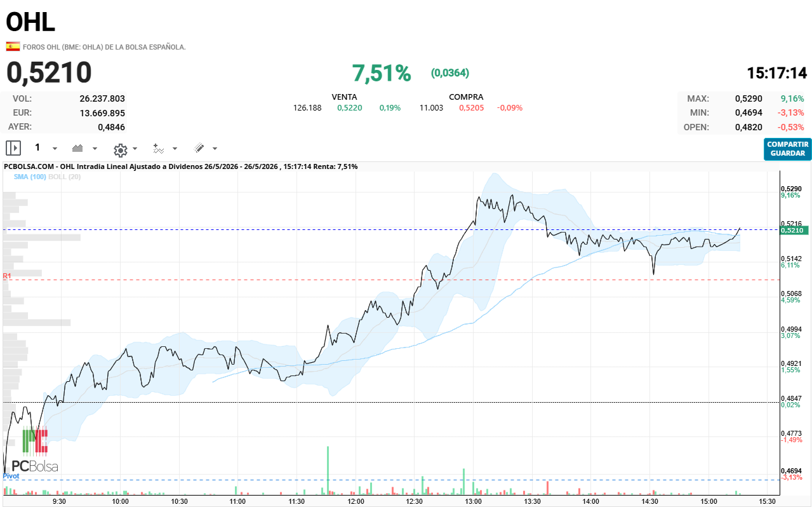Toggle the side panel icon
The height and width of the screenshot is (507, 812).
click(13, 148)
